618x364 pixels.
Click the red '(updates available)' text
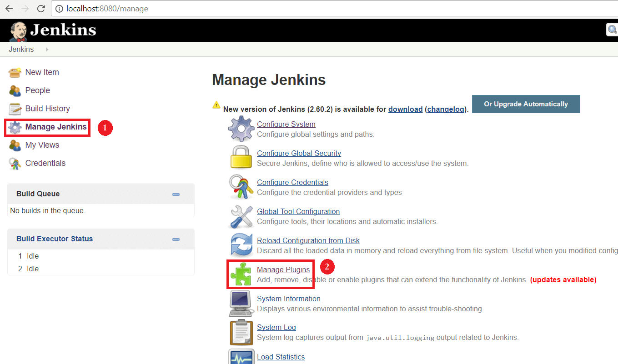coord(563,279)
